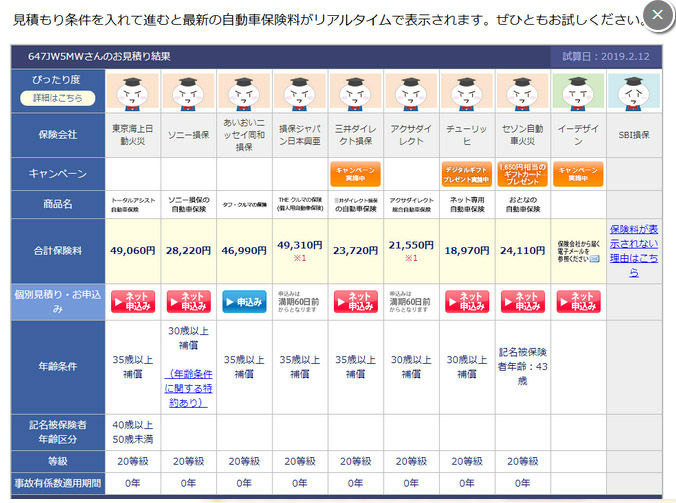
Task: Click the sad mascot icon above SBI損保
Action: point(634,92)
